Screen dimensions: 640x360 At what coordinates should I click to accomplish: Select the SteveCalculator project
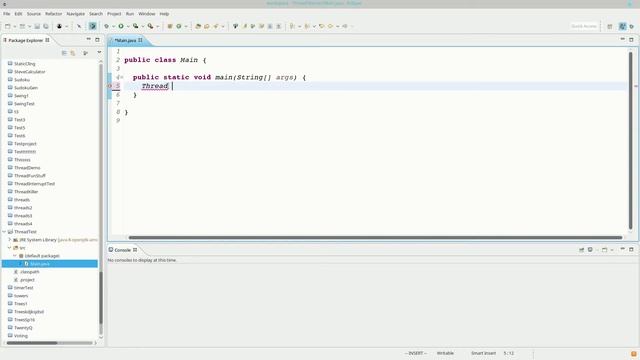point(29,72)
